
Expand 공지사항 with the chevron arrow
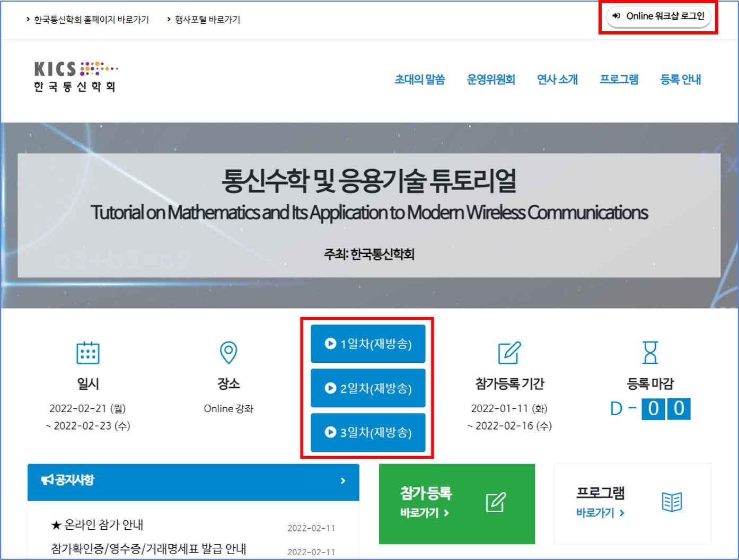pyautogui.click(x=343, y=481)
